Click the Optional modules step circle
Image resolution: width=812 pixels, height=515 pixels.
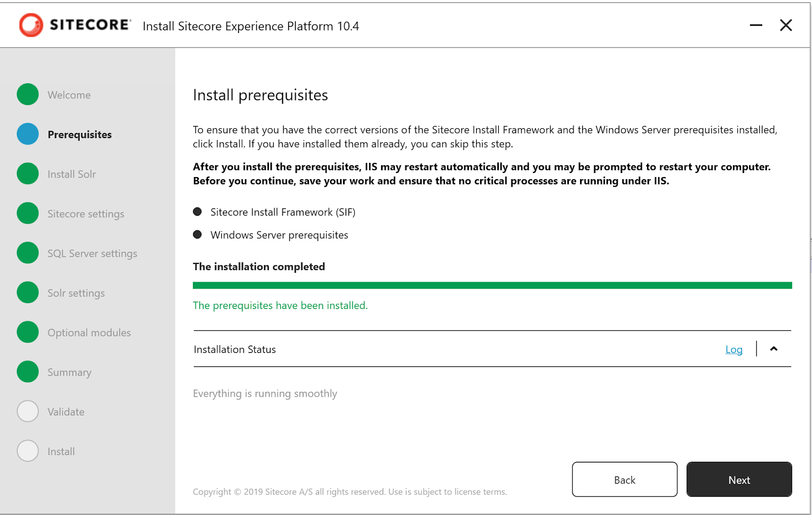pos(28,332)
